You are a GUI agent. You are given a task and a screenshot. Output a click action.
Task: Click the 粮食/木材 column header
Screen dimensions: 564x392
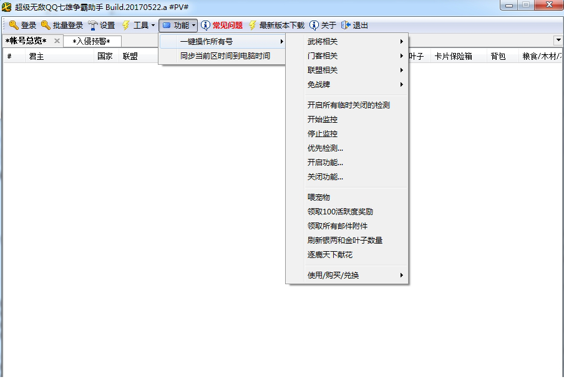[541, 57]
